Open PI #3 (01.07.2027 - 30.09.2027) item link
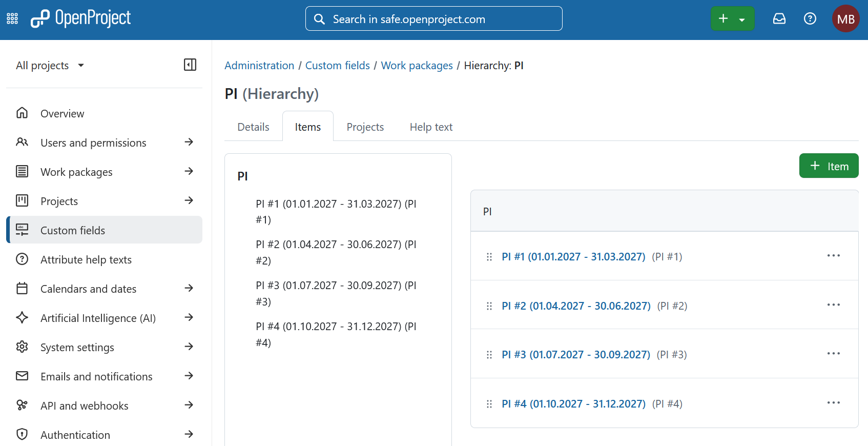The image size is (868, 446). (576, 355)
